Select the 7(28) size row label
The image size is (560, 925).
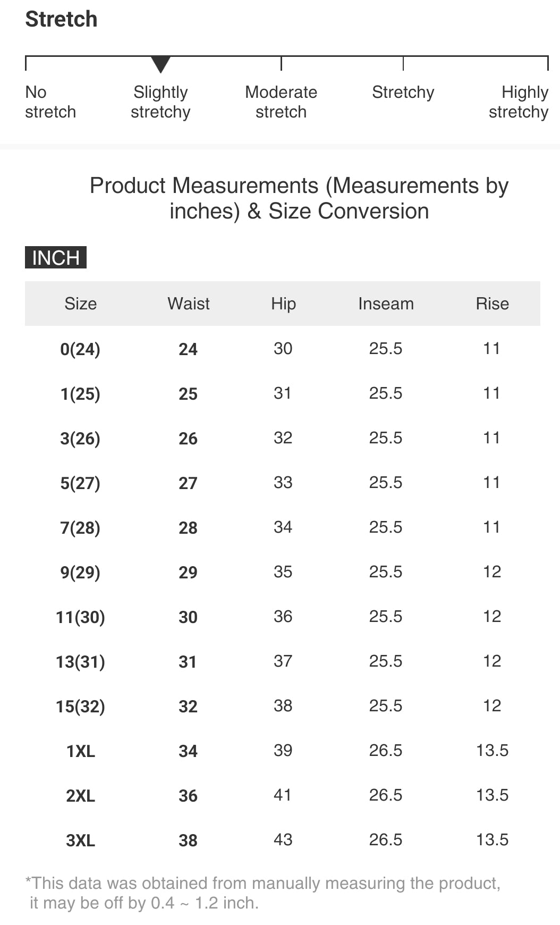[x=80, y=528]
